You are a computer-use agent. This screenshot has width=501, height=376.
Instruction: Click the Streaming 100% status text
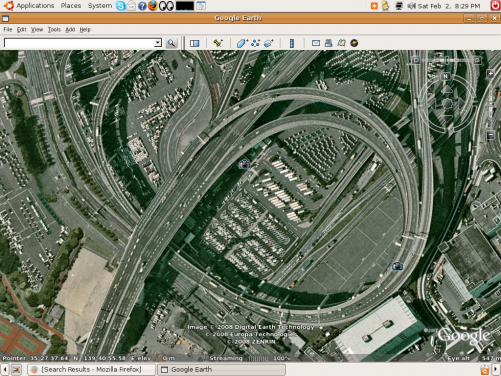click(250, 358)
